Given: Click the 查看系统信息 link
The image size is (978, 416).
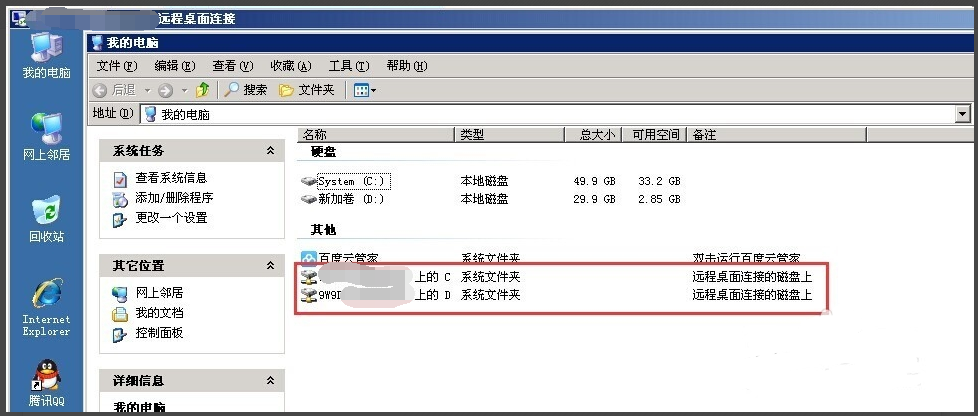Looking at the screenshot, I should (171, 178).
